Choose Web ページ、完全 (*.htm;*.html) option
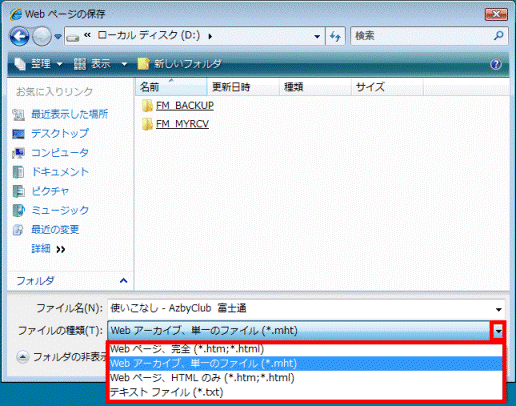Screen dimensions: 516x406 (306, 349)
